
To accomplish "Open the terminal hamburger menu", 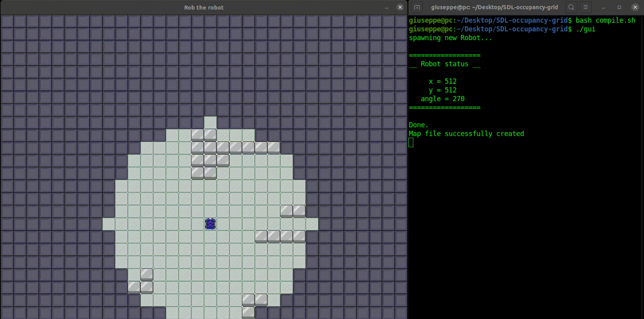I will (586, 7).
